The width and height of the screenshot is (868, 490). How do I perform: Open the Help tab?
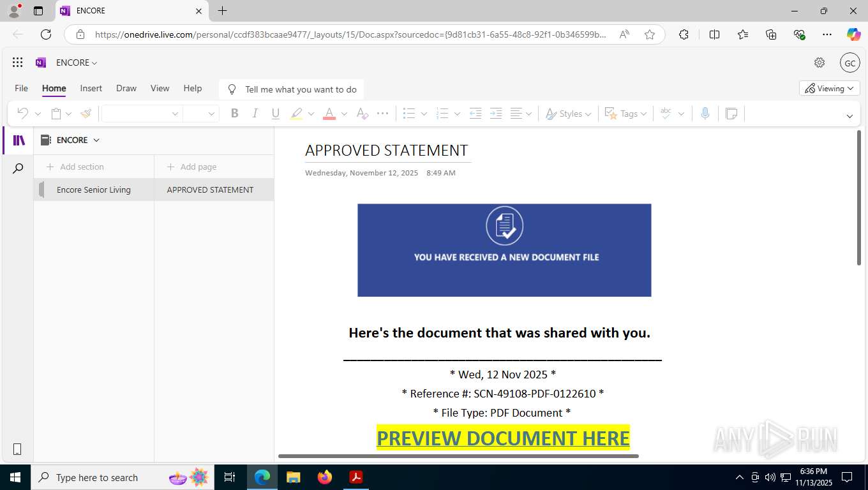[193, 88]
